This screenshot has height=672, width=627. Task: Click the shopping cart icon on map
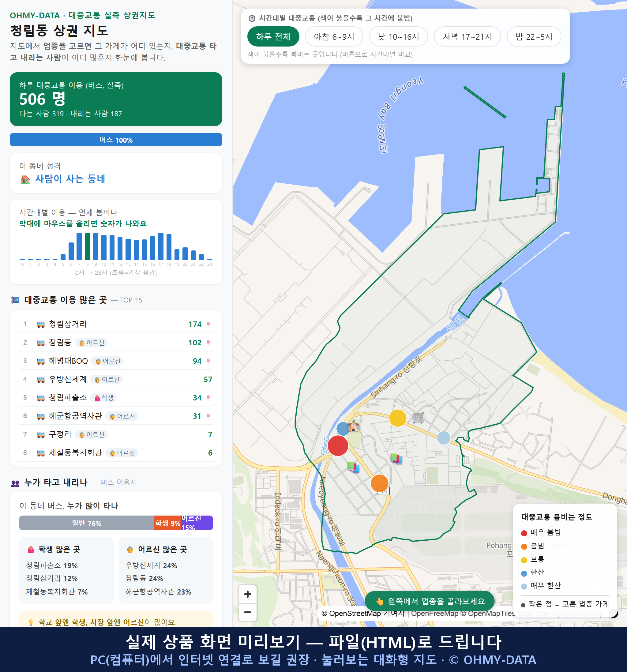pyautogui.click(x=418, y=418)
